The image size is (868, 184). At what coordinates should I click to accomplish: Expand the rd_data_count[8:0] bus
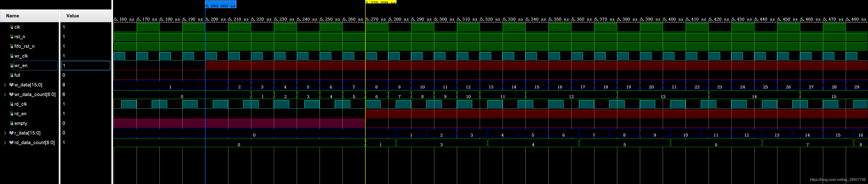tap(5, 143)
